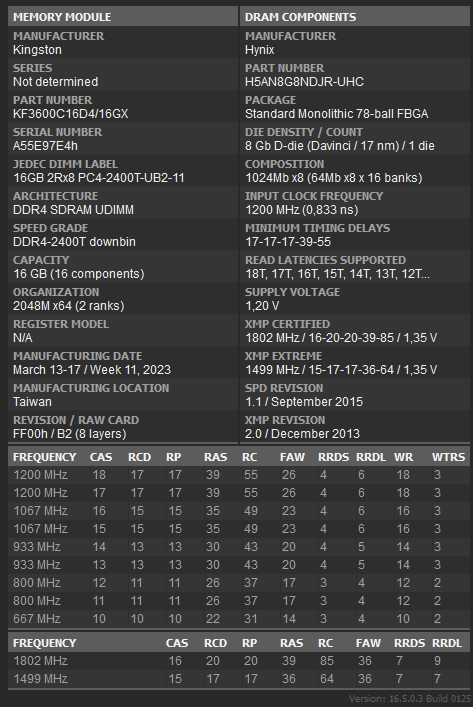Click the part number KF3600C16D4/16GX
This screenshot has width=473, height=707.
pyautogui.click(x=70, y=114)
